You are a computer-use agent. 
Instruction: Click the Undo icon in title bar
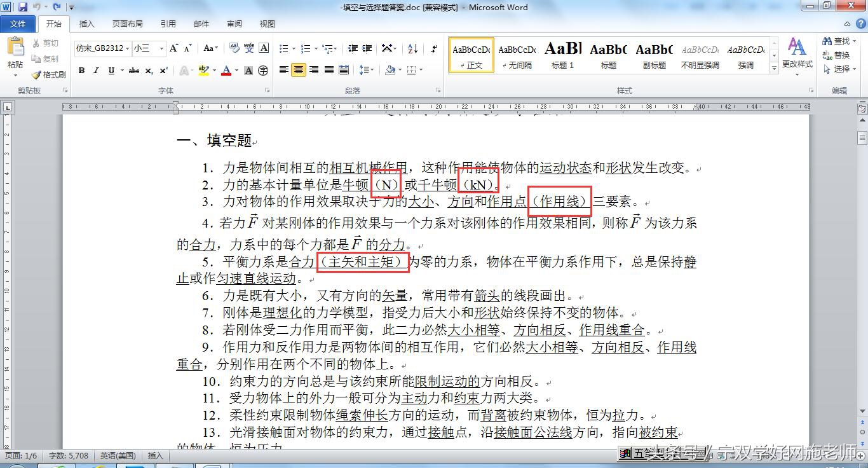37,7
